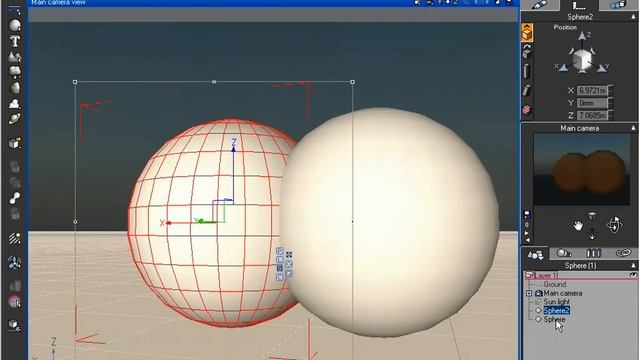Select the Twist icon in Numerics
Screen dimensions: 640x360
click(x=527, y=91)
